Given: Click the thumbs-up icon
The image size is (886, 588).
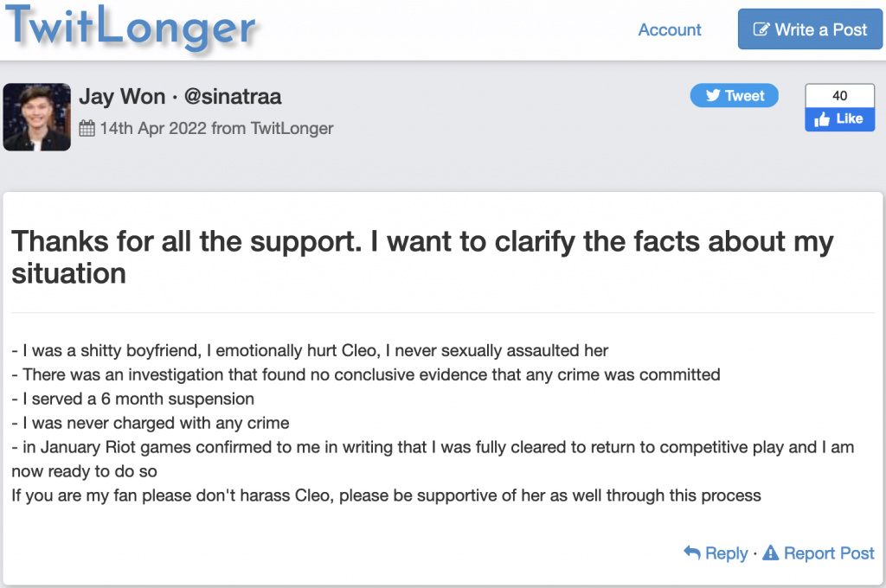Looking at the screenshot, I should [822, 119].
